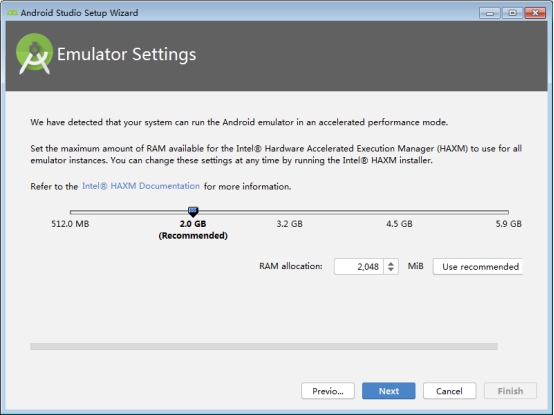Click Use recommended button
This screenshot has width=554, height=415.
tap(478, 267)
